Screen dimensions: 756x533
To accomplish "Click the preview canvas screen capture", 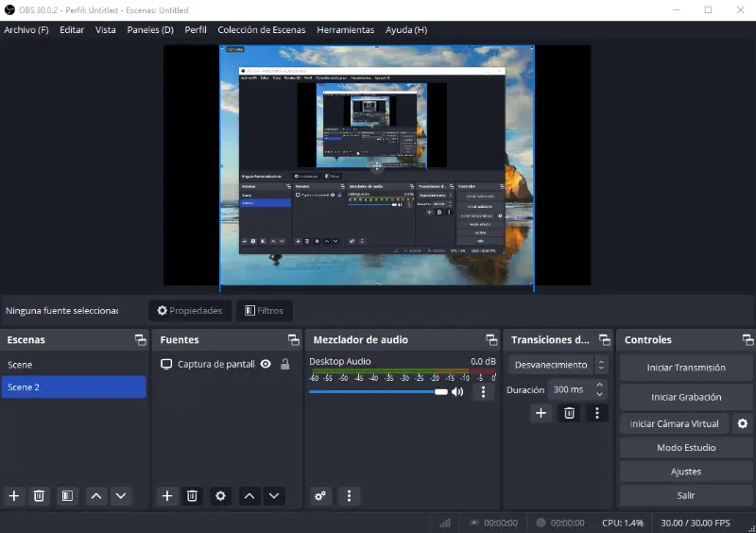I will [377, 165].
